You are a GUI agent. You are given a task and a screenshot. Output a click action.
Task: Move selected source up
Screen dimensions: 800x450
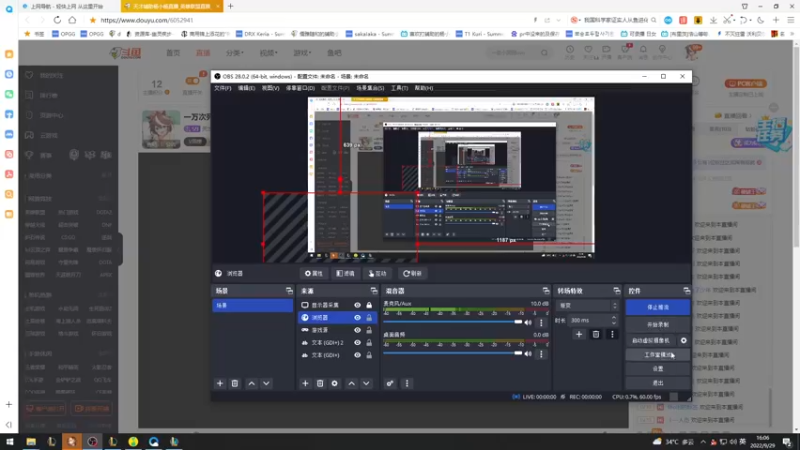pyautogui.click(x=352, y=383)
